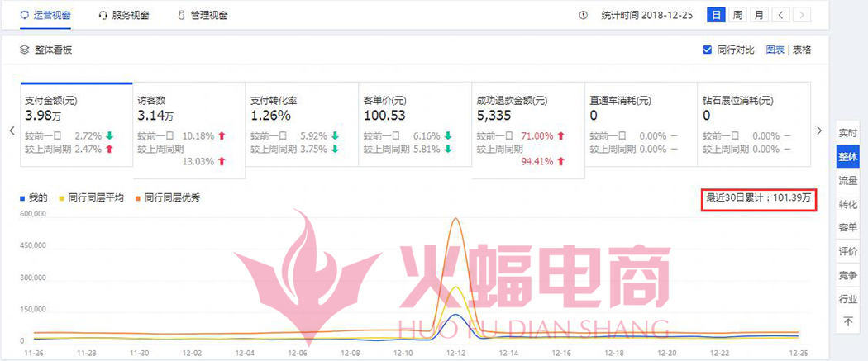Image resolution: width=868 pixels, height=361 pixels.
Task: Go to previous date with left chevron
Action: (780, 15)
